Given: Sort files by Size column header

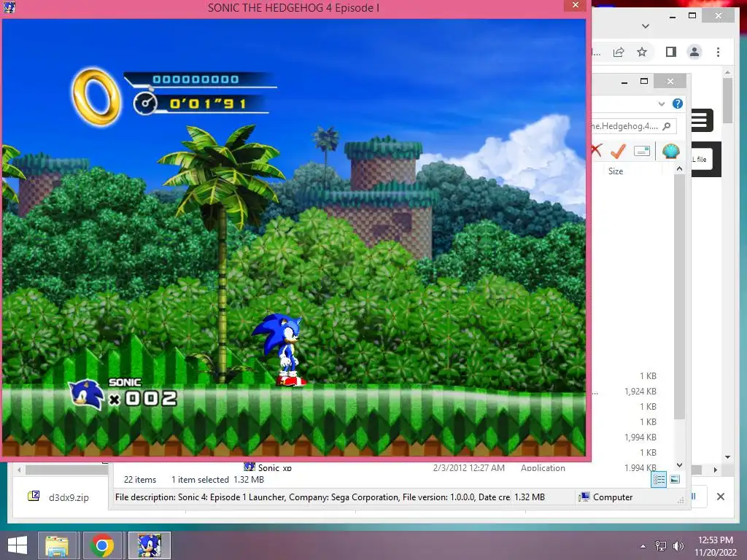Looking at the screenshot, I should point(615,171).
